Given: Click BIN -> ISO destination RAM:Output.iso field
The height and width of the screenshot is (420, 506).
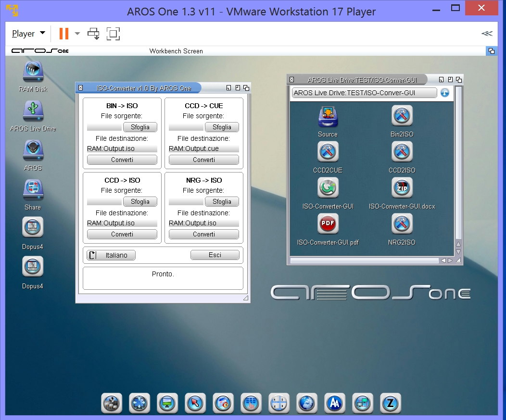Looking at the screenshot, I should 122,148.
